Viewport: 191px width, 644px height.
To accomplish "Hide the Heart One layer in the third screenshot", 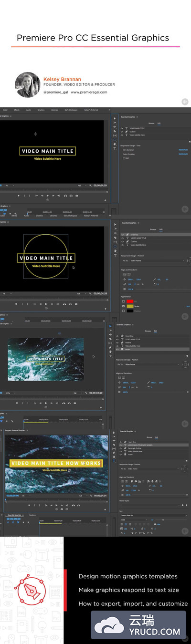I will click(117, 336).
